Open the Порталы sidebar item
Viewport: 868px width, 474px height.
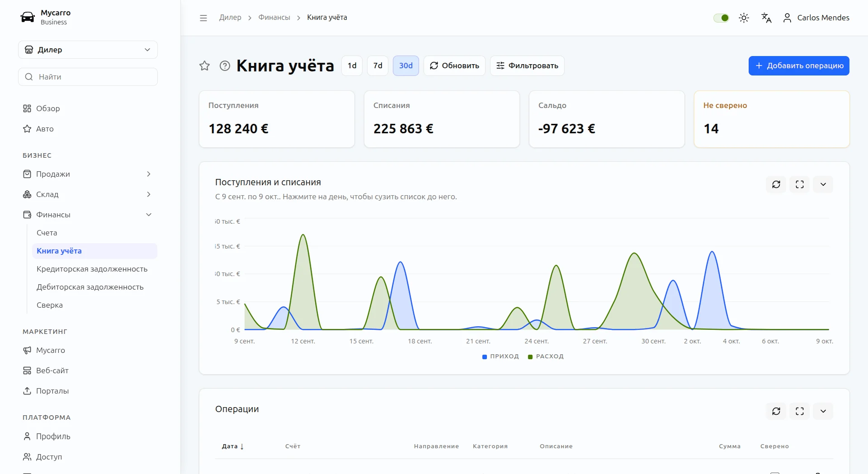88,391
